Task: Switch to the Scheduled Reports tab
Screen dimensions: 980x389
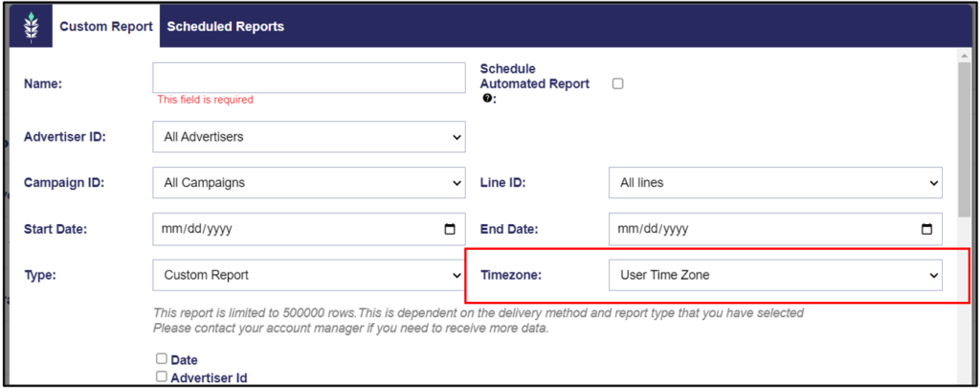Action: (x=226, y=26)
